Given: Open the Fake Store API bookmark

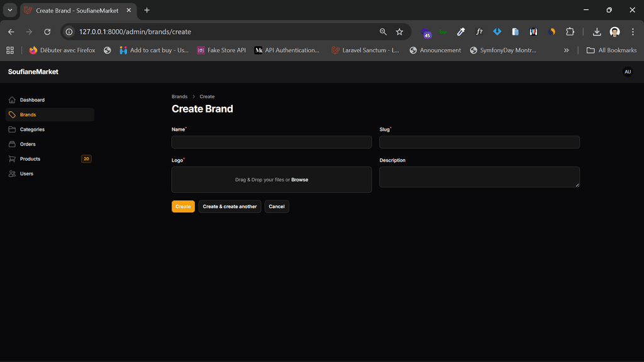Looking at the screenshot, I should pos(221,50).
